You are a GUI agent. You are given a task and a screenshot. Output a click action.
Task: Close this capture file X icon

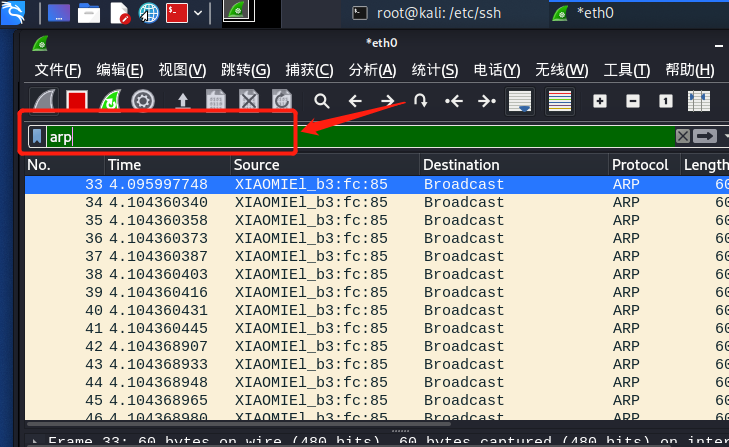249,101
